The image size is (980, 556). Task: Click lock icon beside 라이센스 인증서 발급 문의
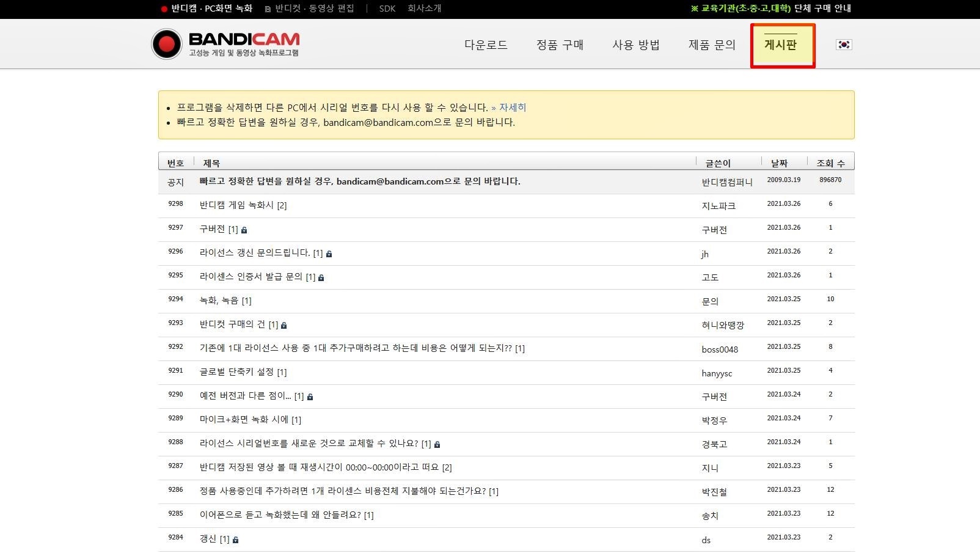pyautogui.click(x=321, y=278)
